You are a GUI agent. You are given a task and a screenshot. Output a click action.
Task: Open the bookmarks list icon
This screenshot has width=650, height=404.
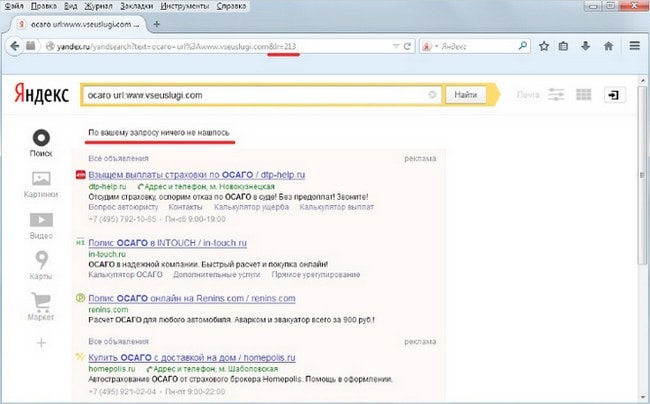[563, 46]
